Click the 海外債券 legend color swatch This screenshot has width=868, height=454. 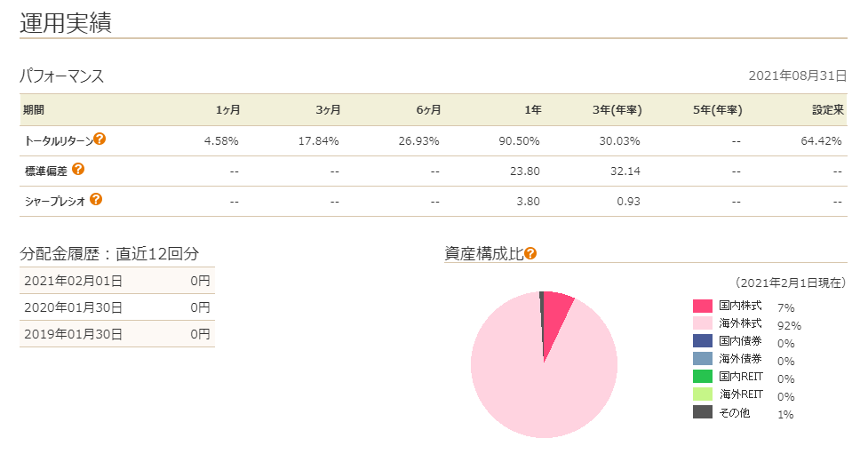(702, 359)
